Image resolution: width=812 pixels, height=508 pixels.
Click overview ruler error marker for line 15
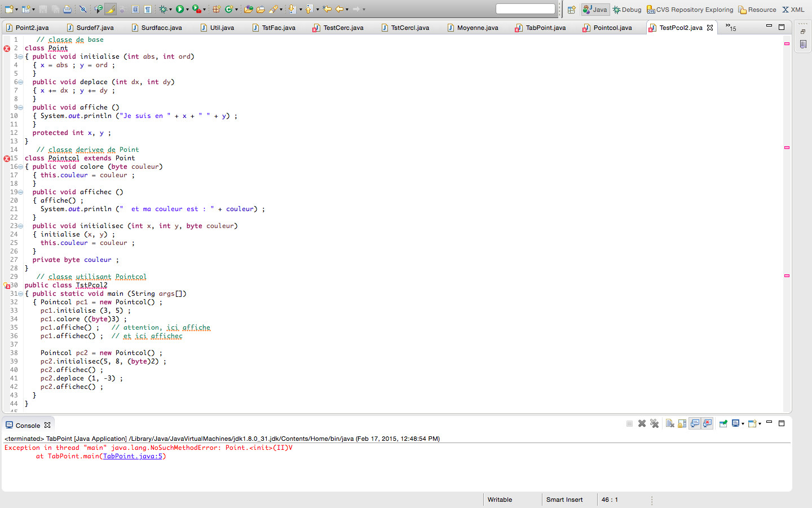pyautogui.click(x=787, y=147)
